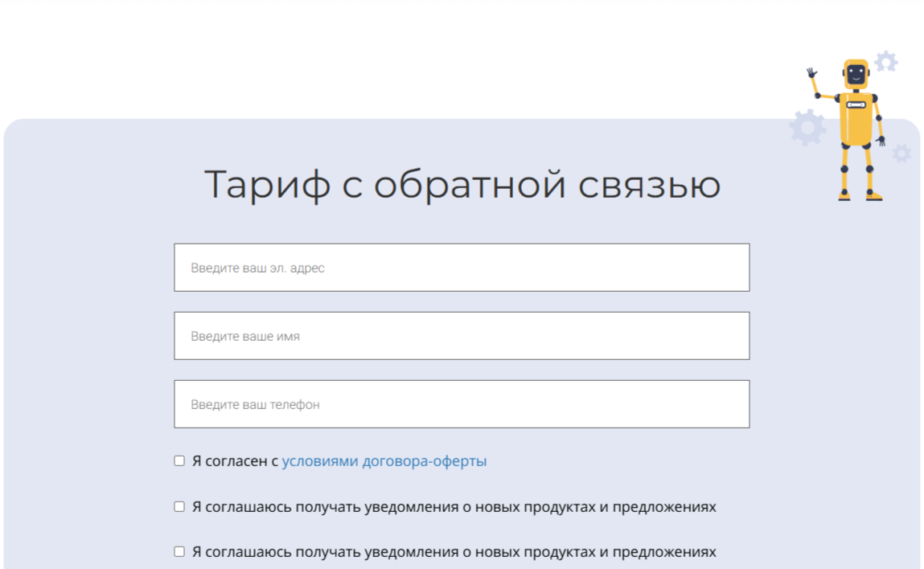Viewport: 924px width, 569px height.
Task: Click the robot's yellow torso
Action: coord(856,125)
